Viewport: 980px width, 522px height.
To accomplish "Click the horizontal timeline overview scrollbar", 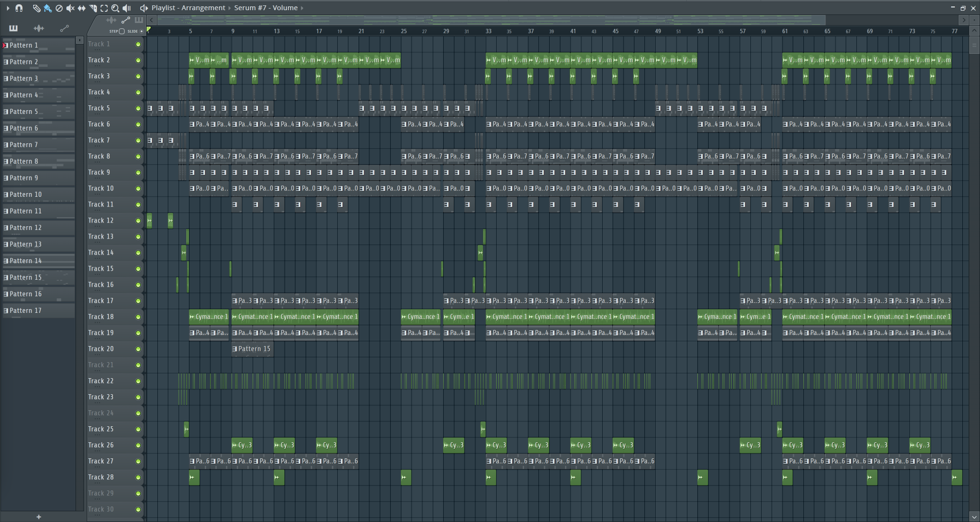I will tap(491, 20).
